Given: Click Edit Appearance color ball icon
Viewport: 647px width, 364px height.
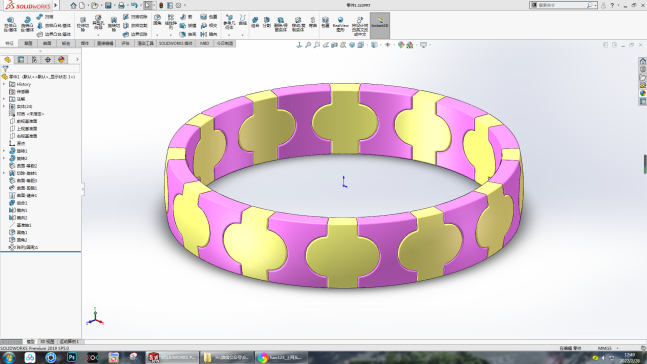Looking at the screenshot, I should (401, 45).
